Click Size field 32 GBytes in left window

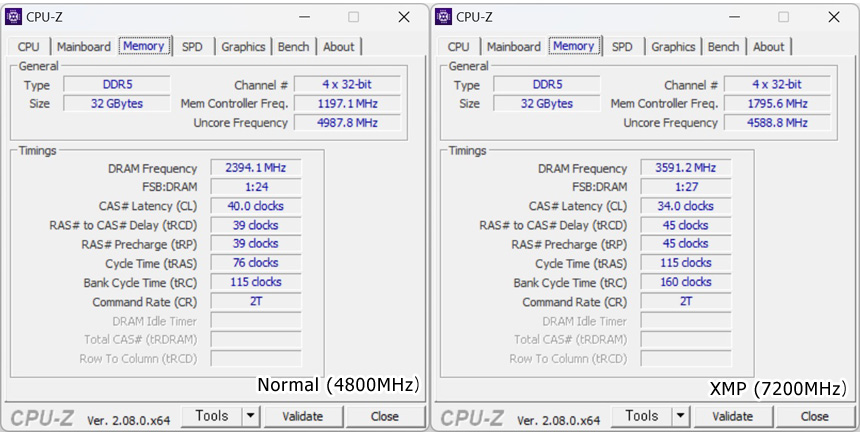click(x=117, y=104)
